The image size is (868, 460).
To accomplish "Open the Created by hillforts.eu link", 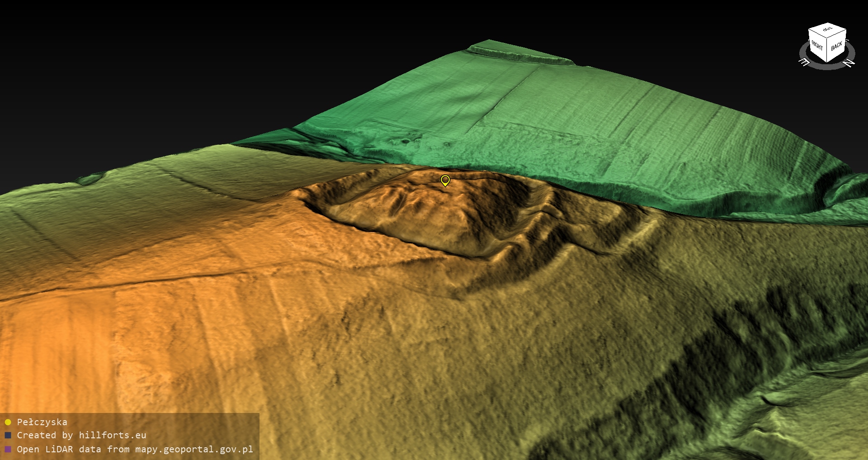I will click(x=81, y=435).
